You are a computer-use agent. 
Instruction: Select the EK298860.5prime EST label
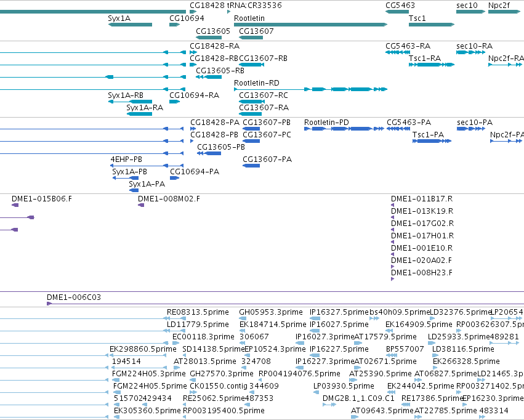tap(143, 350)
